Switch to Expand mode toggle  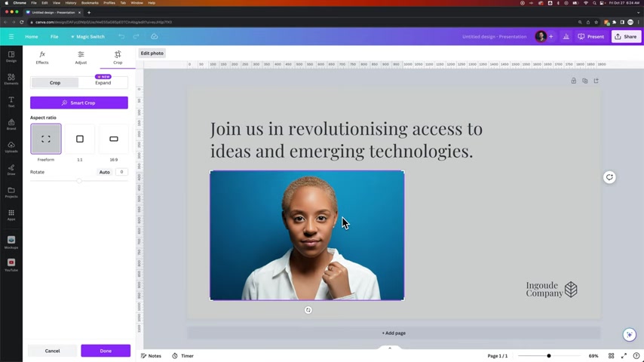click(x=103, y=83)
